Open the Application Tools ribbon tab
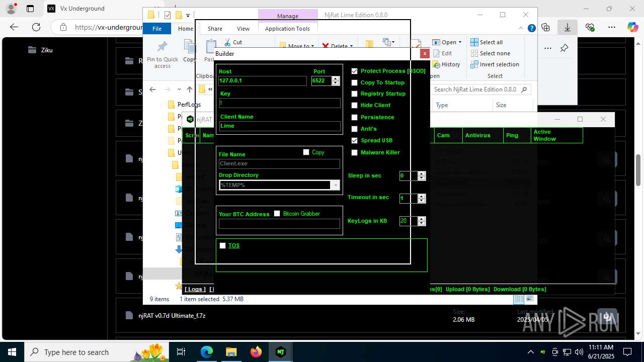This screenshot has width=644, height=362. (x=287, y=29)
